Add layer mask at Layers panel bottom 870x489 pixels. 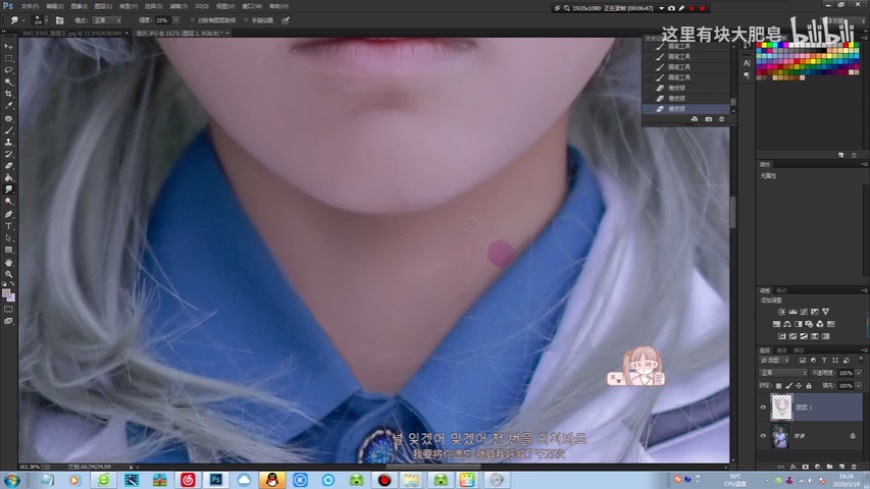(805, 467)
